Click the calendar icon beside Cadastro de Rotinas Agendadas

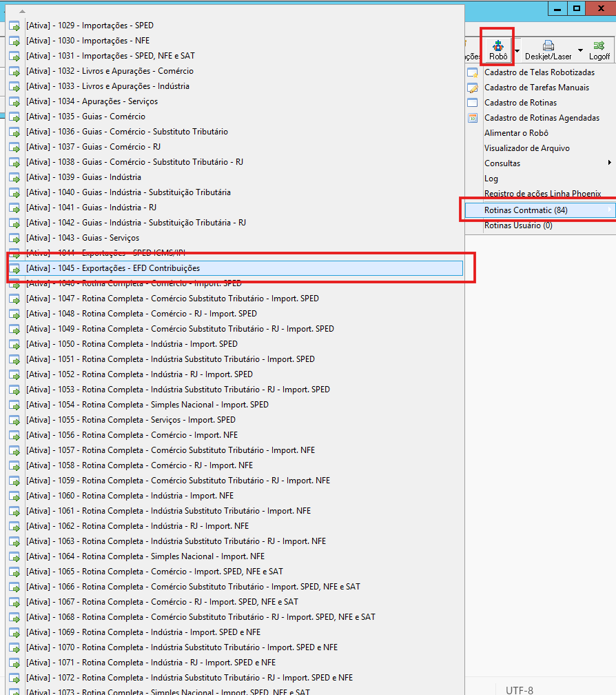point(473,118)
